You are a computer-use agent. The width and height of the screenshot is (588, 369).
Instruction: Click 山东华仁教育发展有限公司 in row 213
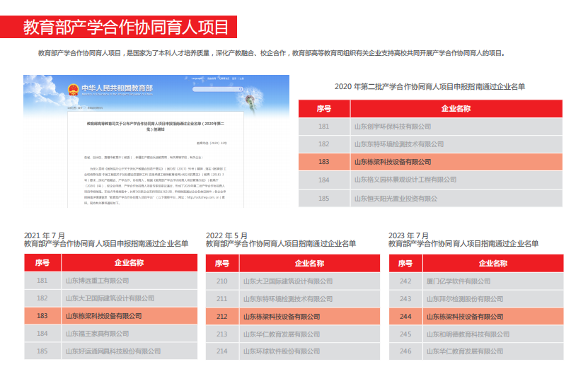[282, 334]
